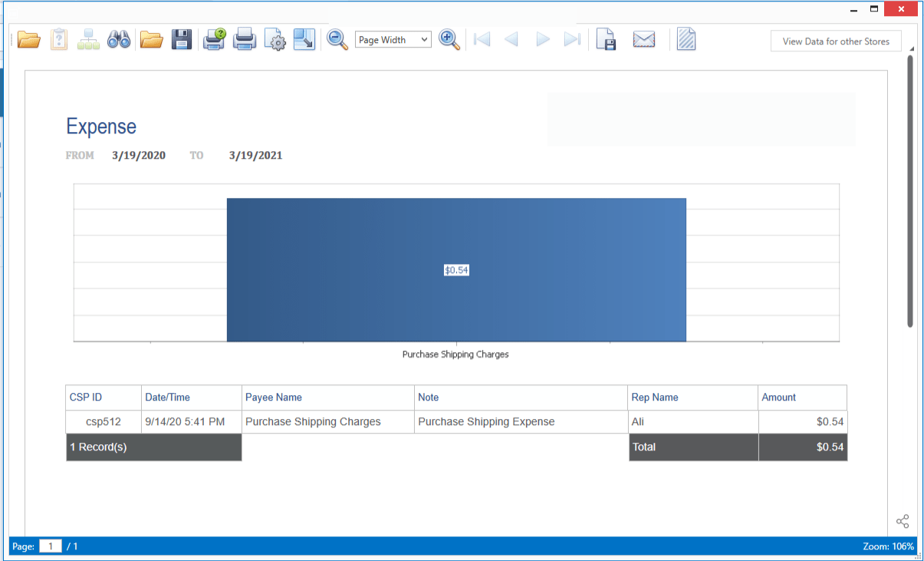Image resolution: width=924 pixels, height=561 pixels.
Task: Click the zoom out magnifier icon
Action: point(337,39)
